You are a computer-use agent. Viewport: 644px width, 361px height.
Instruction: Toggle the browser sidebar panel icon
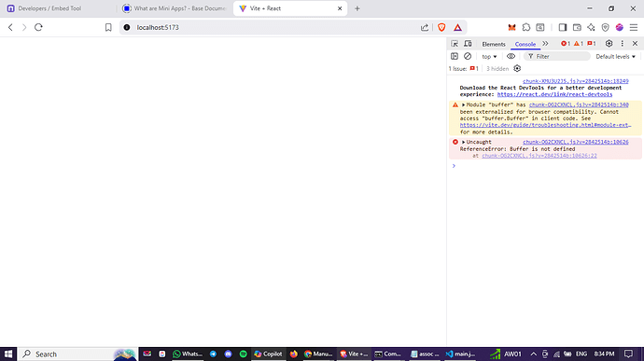pos(563,27)
